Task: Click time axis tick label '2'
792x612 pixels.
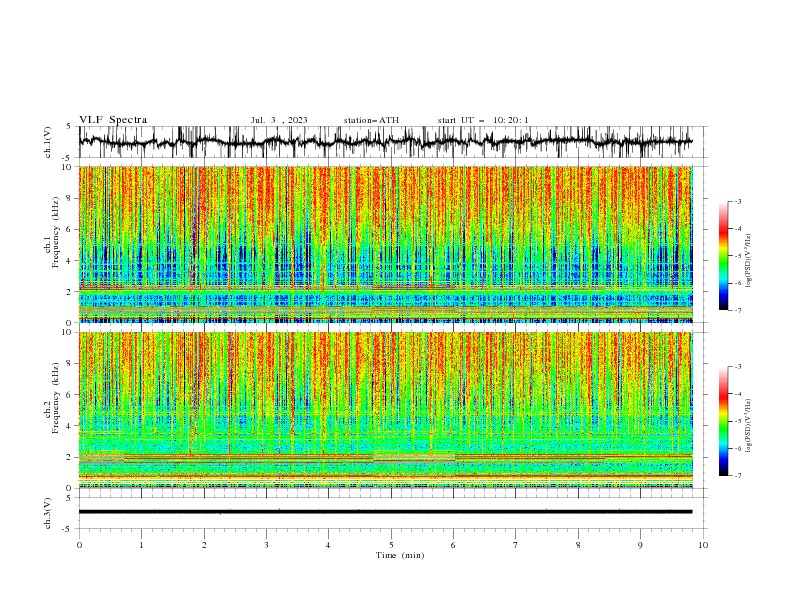Action: [x=204, y=545]
